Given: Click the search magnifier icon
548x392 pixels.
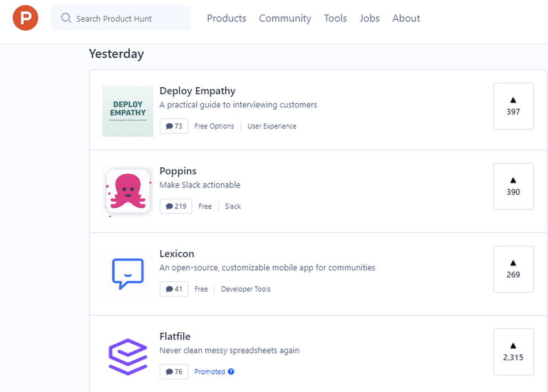Looking at the screenshot, I should (x=66, y=18).
